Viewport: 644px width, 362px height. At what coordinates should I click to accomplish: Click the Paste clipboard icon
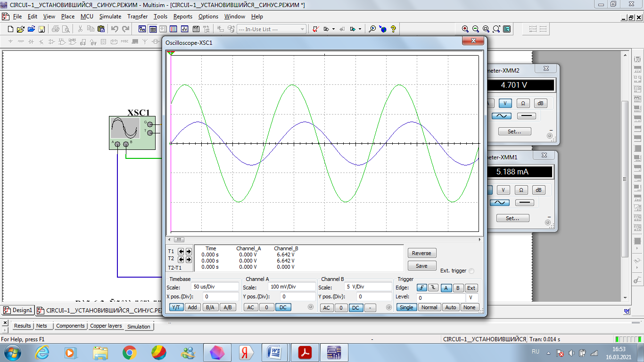[x=101, y=29]
